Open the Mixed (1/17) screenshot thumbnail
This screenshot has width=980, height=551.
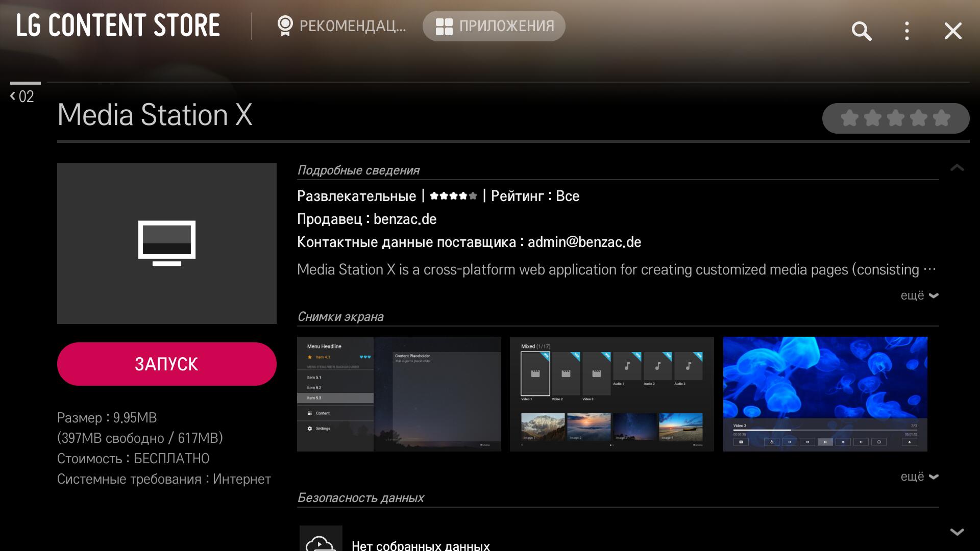(612, 394)
